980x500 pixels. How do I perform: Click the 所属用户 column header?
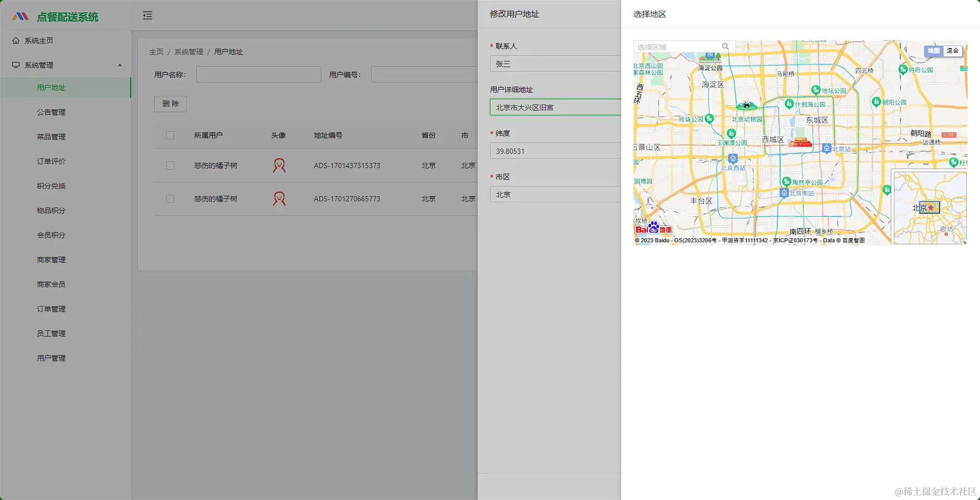[208, 135]
